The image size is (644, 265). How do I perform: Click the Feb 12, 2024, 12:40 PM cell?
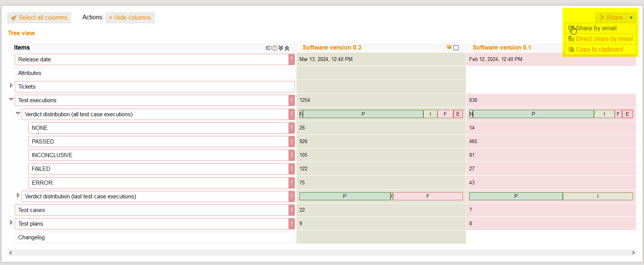[551, 59]
